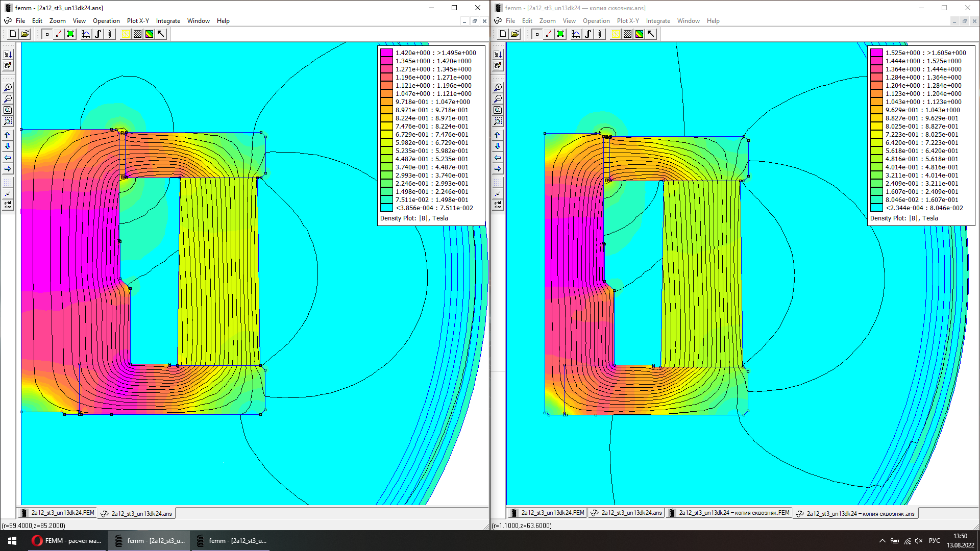Click zoom to window in the right sidebar

click(498, 121)
